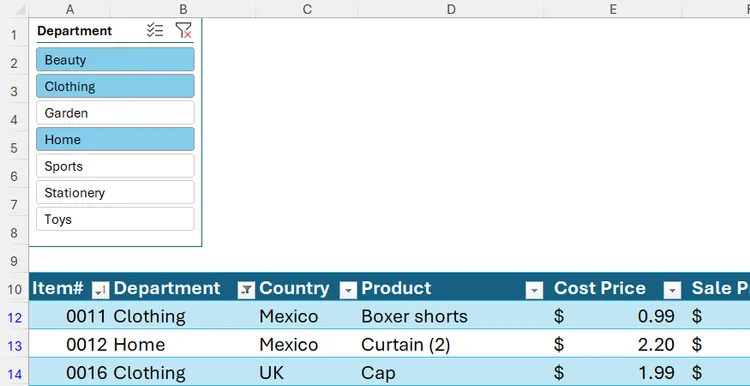Click the 2.20 cost price cell
The width and height of the screenshot is (750, 386).
coord(613,344)
